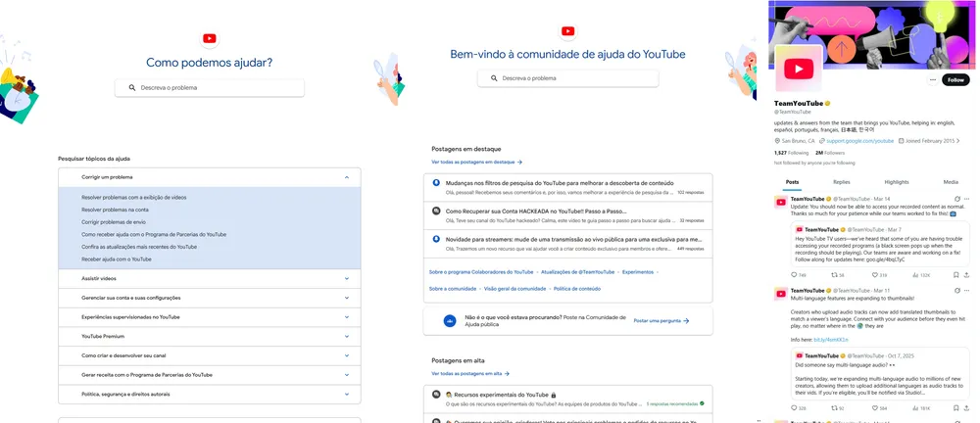The width and height of the screenshot is (980, 423).
Task: Switch to the Replies tab
Action: coord(841,182)
